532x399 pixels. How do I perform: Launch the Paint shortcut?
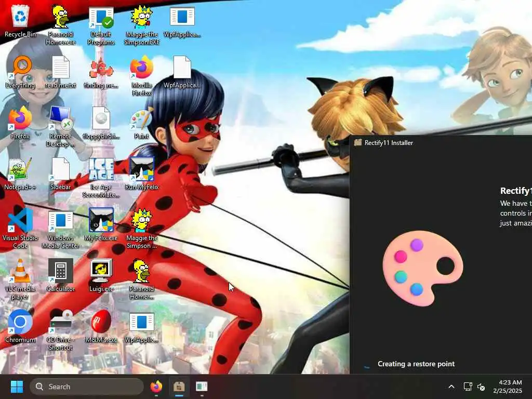pos(141,123)
